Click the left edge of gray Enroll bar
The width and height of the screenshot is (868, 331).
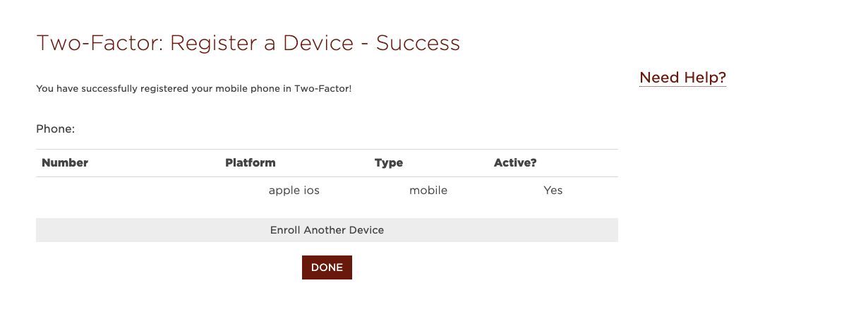(x=42, y=230)
